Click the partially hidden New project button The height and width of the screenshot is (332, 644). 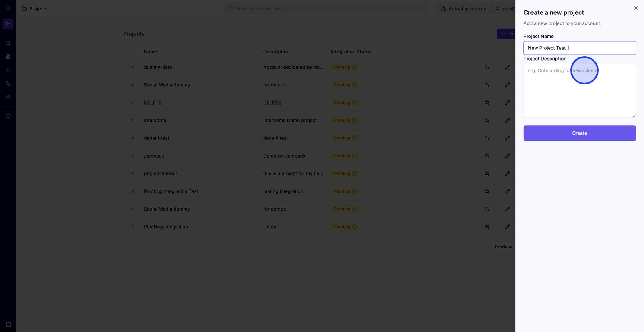point(506,34)
